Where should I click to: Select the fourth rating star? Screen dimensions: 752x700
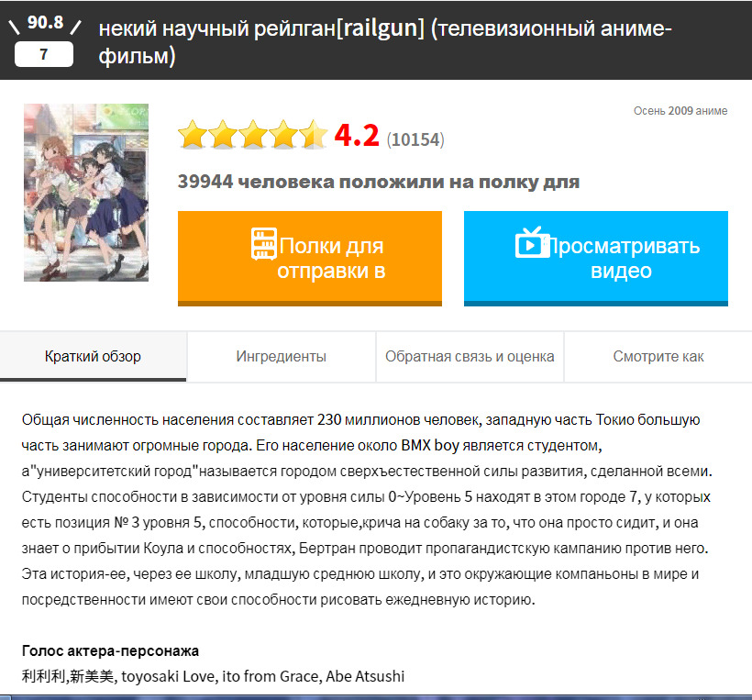[283, 135]
